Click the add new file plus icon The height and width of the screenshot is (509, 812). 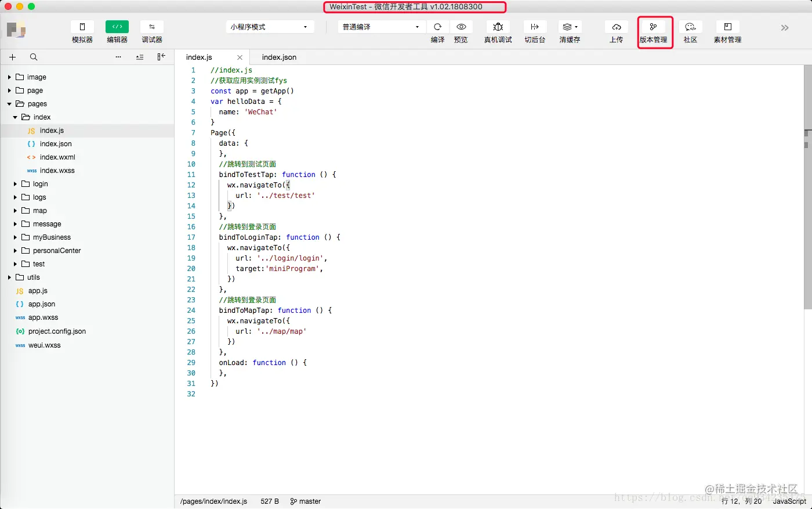12,57
